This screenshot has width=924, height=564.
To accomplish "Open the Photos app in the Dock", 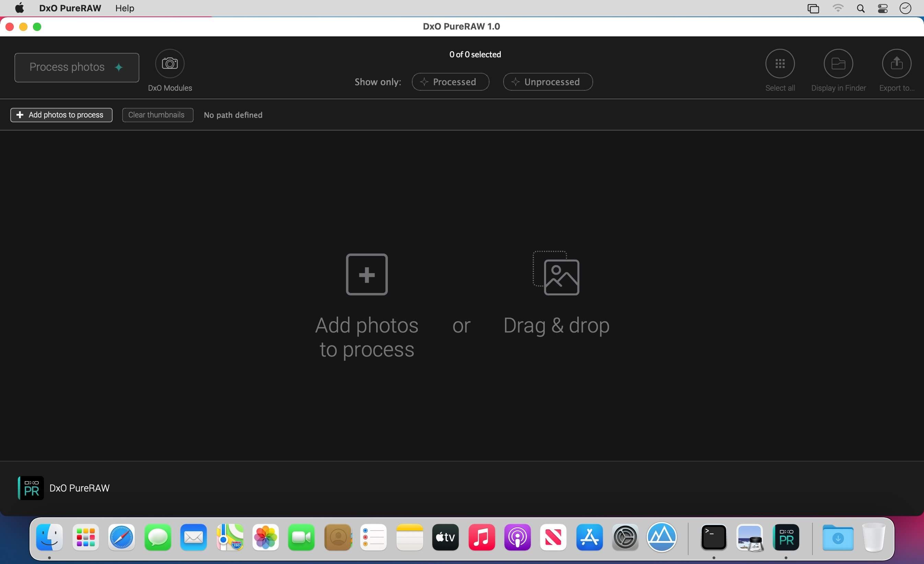I will point(265,537).
